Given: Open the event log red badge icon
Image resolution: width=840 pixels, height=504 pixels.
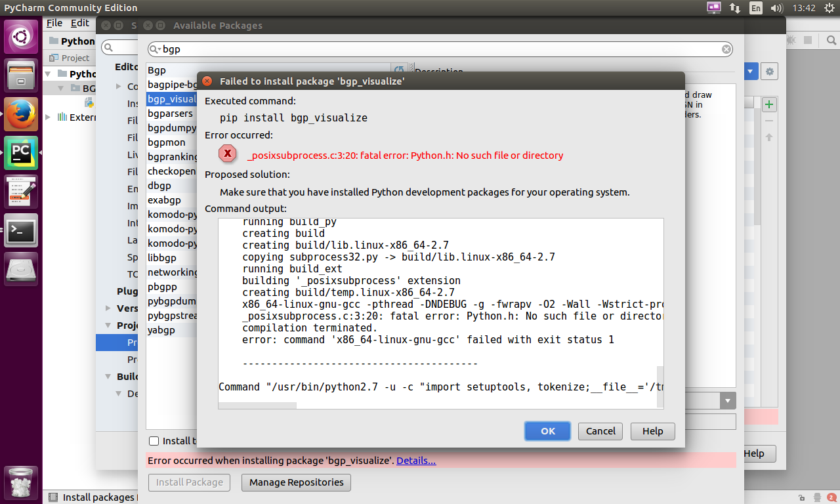Looking at the screenshot, I should click(831, 497).
